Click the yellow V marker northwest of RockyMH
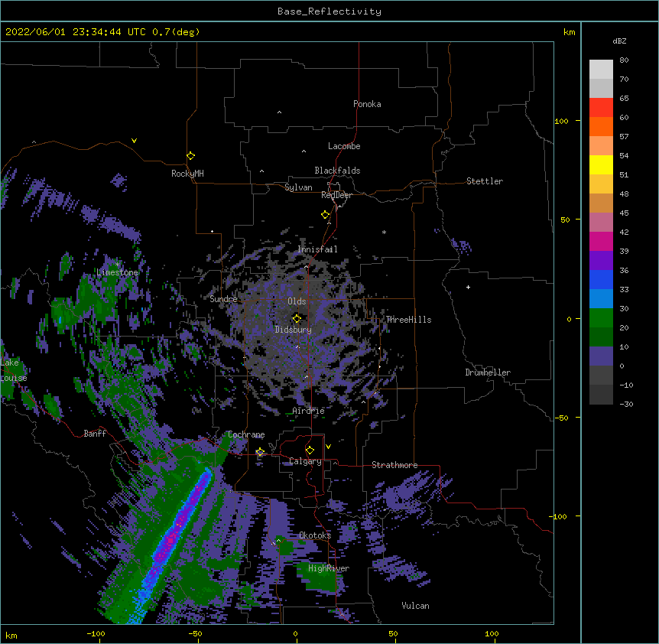 pyautogui.click(x=134, y=141)
